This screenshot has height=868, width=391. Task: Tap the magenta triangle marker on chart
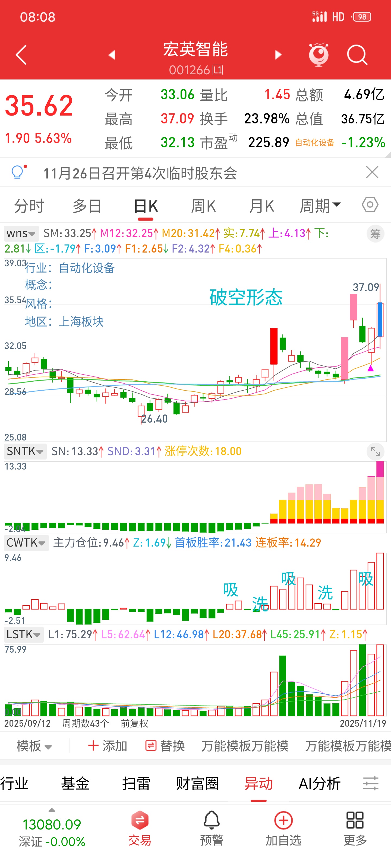coord(370,368)
